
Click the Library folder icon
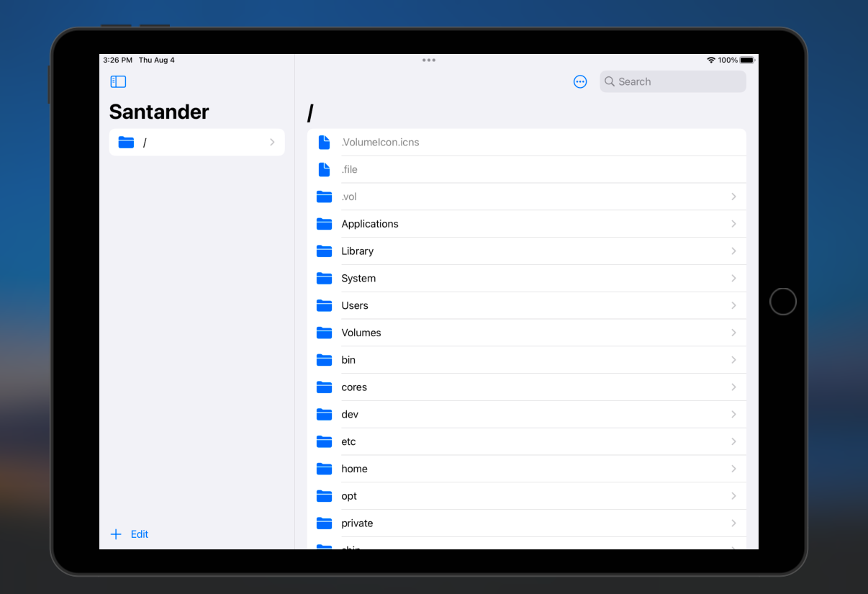click(x=325, y=251)
